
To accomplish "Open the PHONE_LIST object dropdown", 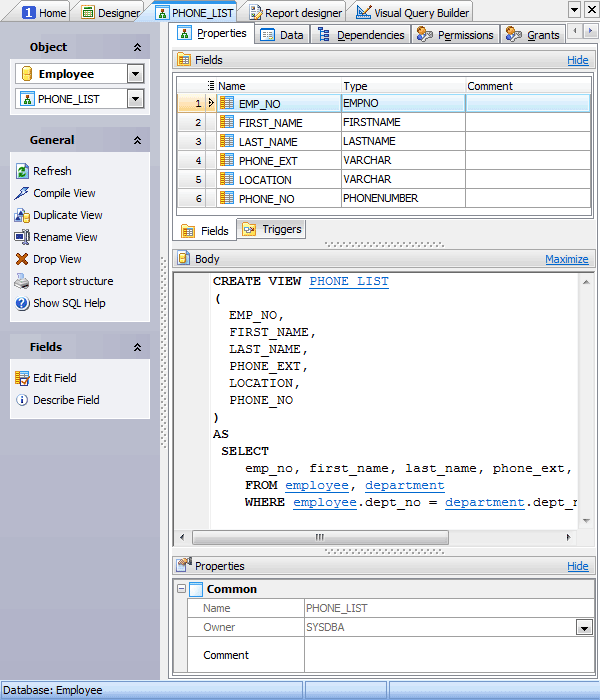I will tap(135, 99).
